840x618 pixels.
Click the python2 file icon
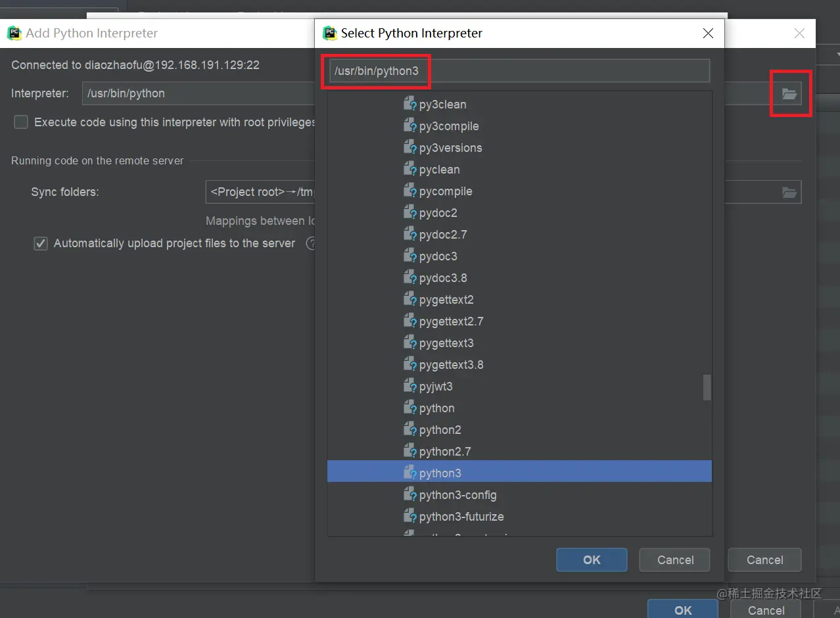pyautogui.click(x=409, y=429)
